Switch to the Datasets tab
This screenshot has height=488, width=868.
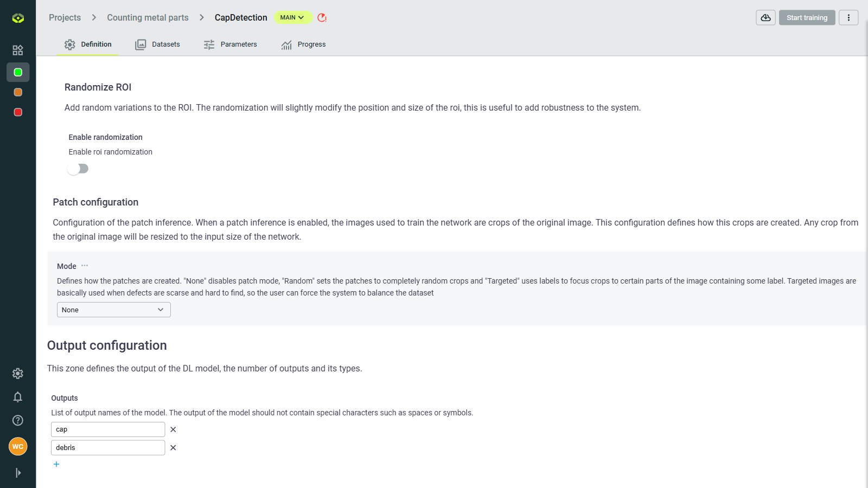(x=158, y=44)
